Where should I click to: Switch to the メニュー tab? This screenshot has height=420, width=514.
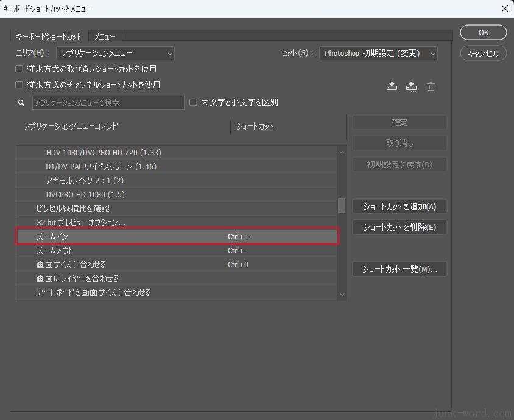pyautogui.click(x=105, y=37)
